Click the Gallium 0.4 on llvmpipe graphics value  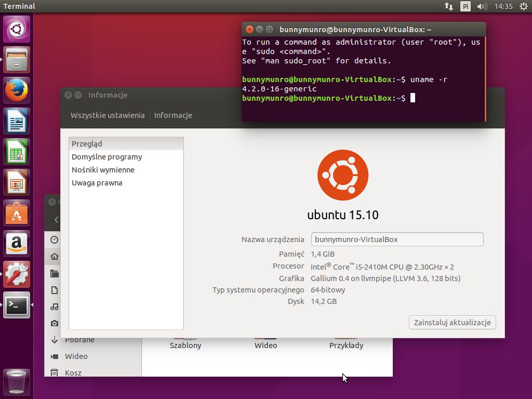[385, 278]
